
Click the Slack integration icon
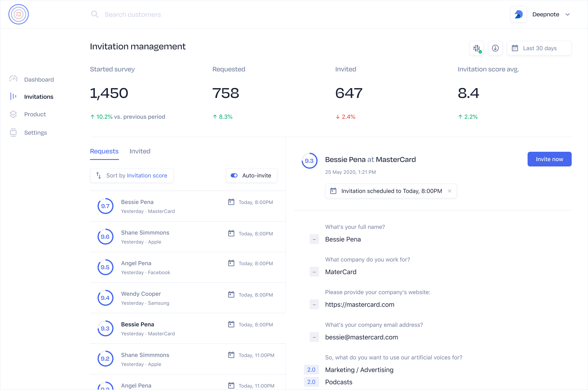tap(477, 48)
